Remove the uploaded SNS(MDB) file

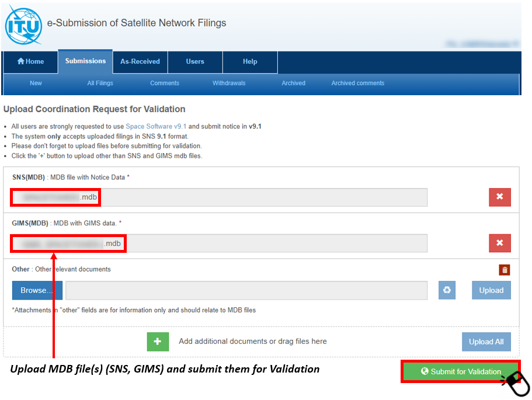(x=500, y=197)
